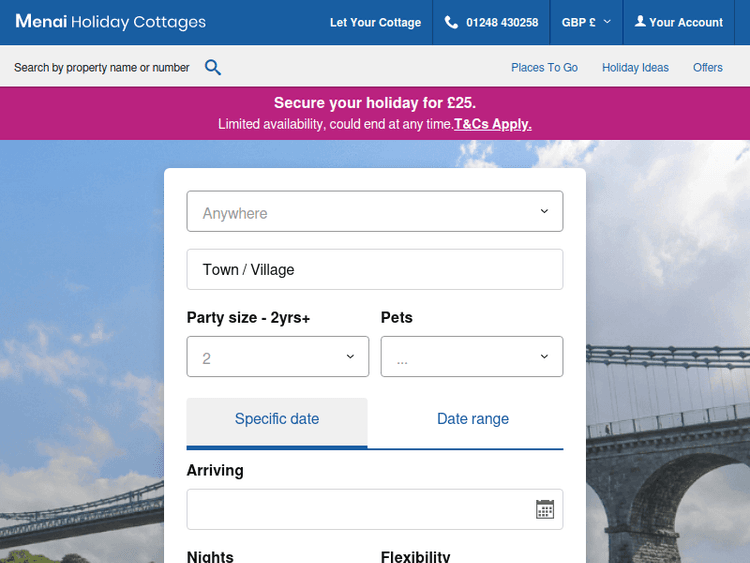Open the Offers menu item
Screen dimensions: 750x563
click(x=708, y=68)
